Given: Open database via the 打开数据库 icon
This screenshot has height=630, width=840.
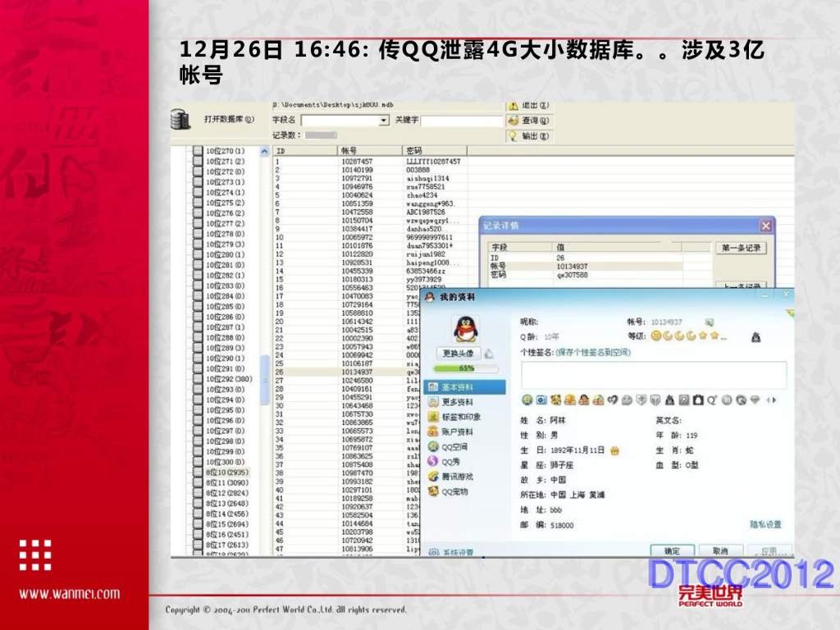Looking at the screenshot, I should 180,119.
